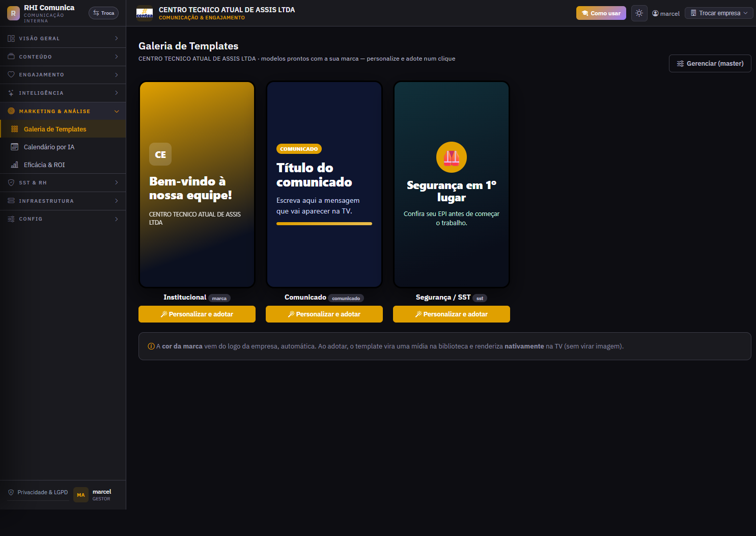Click the RHI Comunica logo icon
The image size is (756, 536).
point(13,13)
